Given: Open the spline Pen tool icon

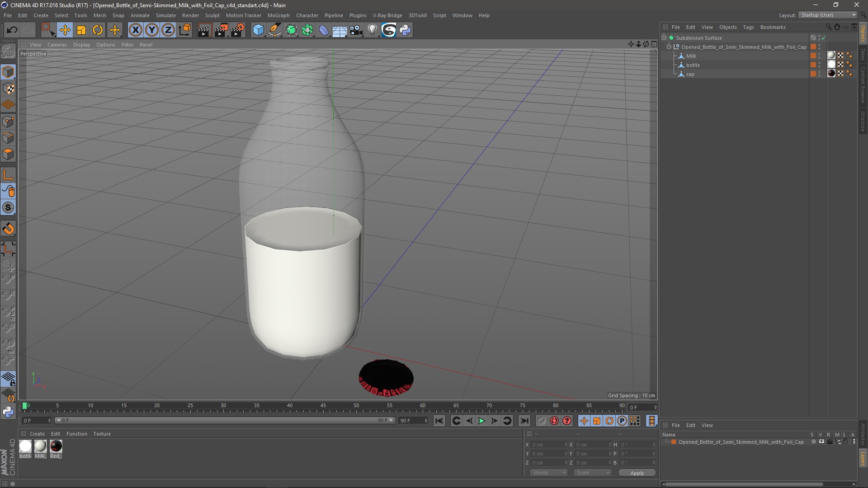Looking at the screenshot, I should tap(275, 30).
